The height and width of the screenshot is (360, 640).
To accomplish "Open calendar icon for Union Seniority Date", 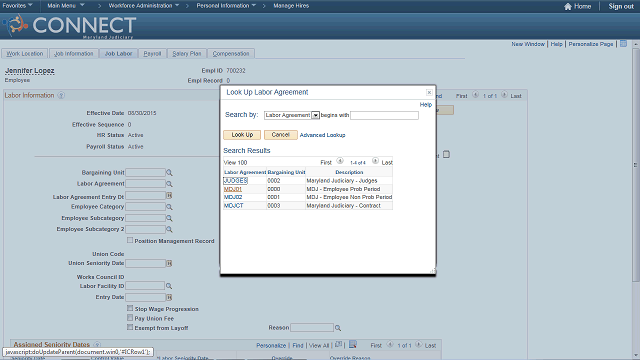I will pyautogui.click(x=169, y=264).
